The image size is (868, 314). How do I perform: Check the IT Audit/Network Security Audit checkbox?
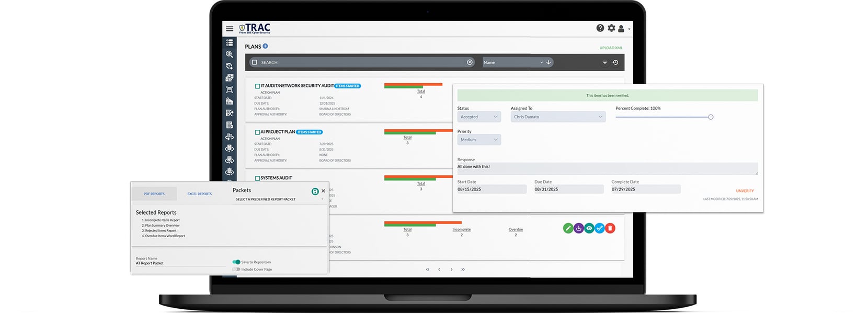click(x=257, y=86)
